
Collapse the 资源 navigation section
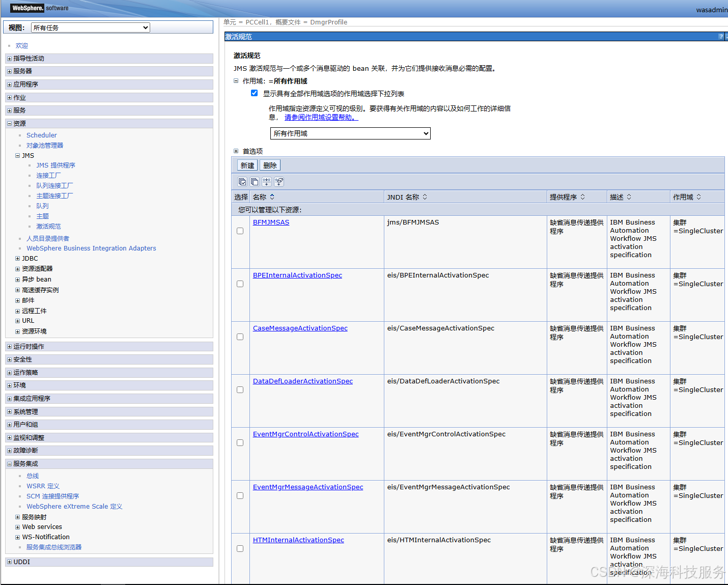(9, 123)
